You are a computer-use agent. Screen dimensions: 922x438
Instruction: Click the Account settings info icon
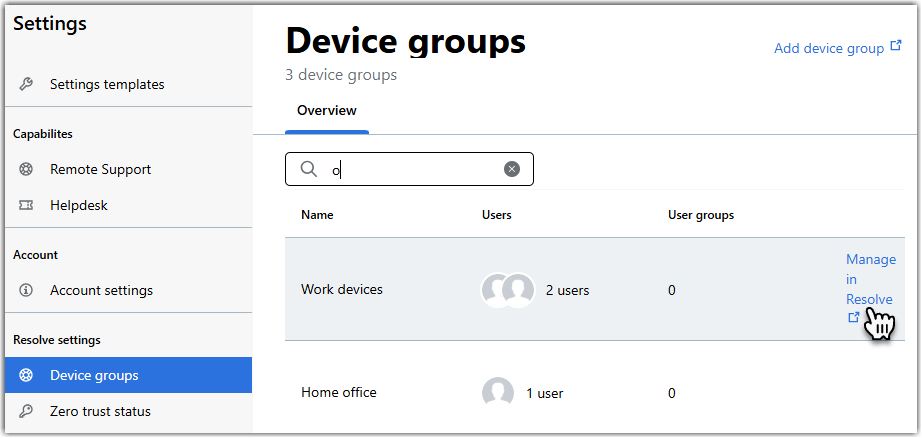click(26, 290)
